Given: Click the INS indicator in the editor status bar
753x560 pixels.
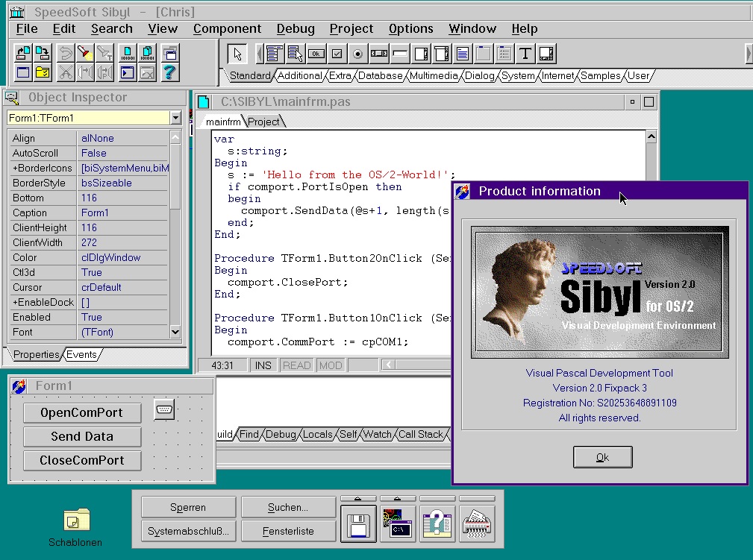Looking at the screenshot, I should coord(263,365).
